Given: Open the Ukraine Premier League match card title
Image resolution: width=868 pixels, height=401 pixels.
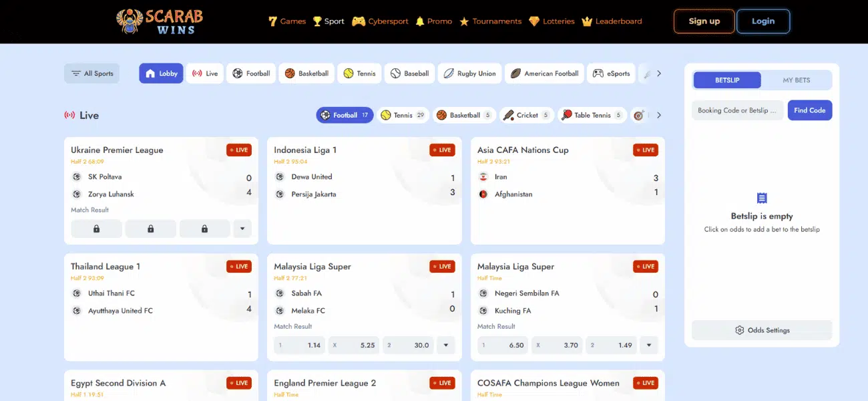Looking at the screenshot, I should (117, 150).
